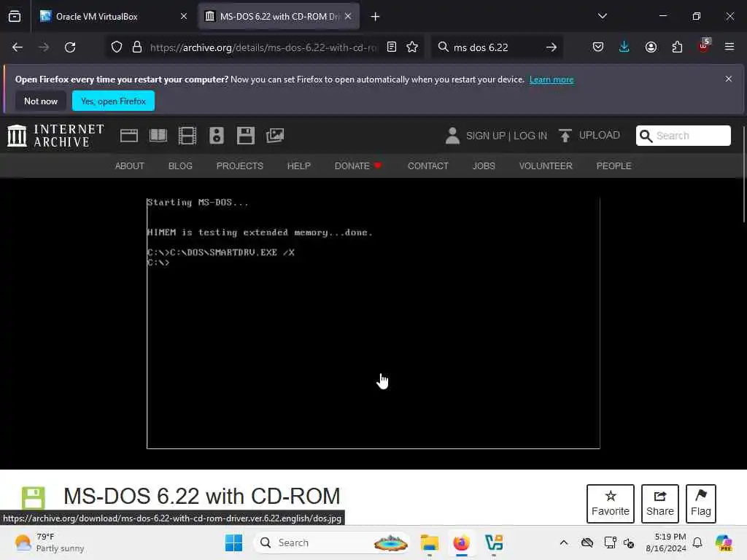Open the Audio speaker icon

(216, 136)
